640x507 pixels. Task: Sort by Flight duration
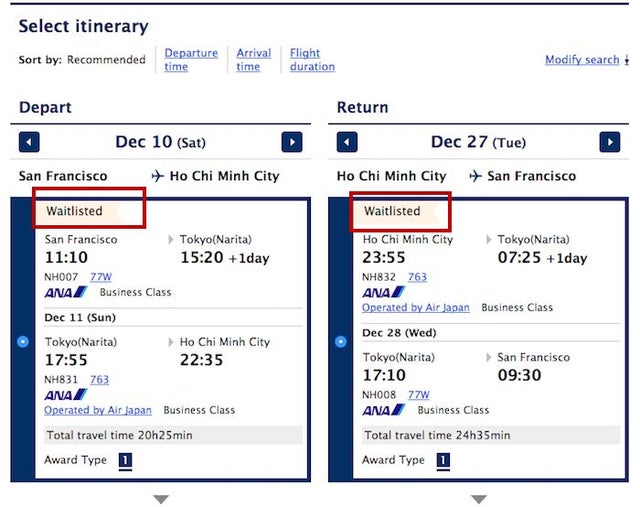point(312,60)
